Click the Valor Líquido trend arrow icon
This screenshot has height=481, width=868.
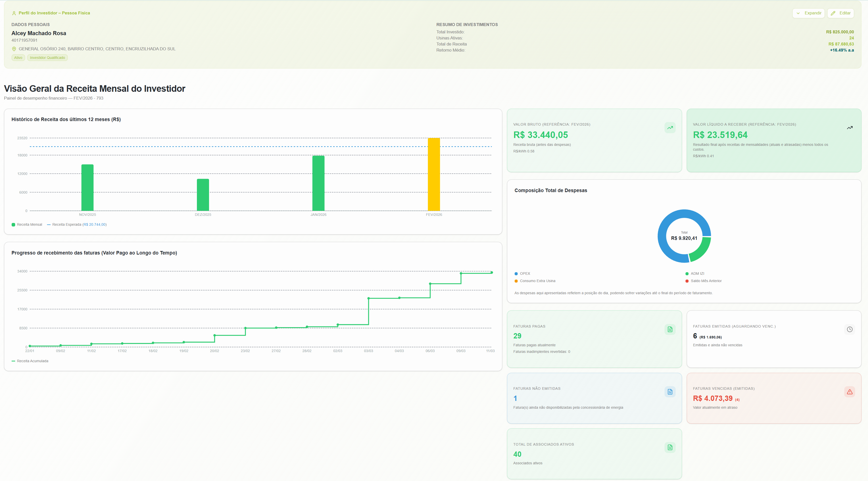850,128
